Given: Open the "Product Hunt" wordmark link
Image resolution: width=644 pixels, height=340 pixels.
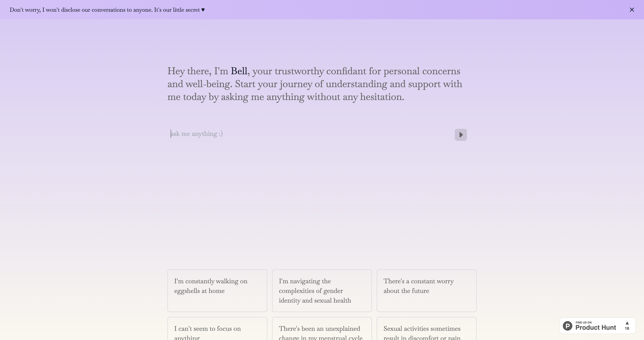Looking at the screenshot, I should [x=595, y=328].
